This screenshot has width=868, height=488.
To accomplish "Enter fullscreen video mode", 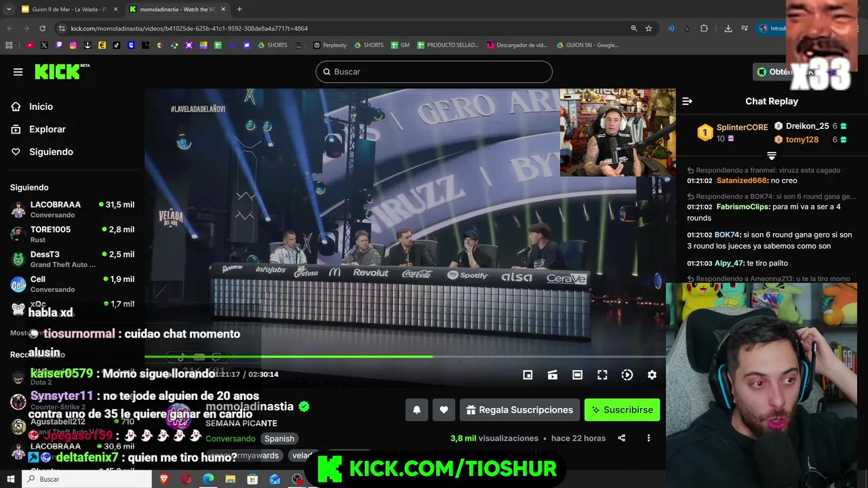I will pyautogui.click(x=602, y=375).
